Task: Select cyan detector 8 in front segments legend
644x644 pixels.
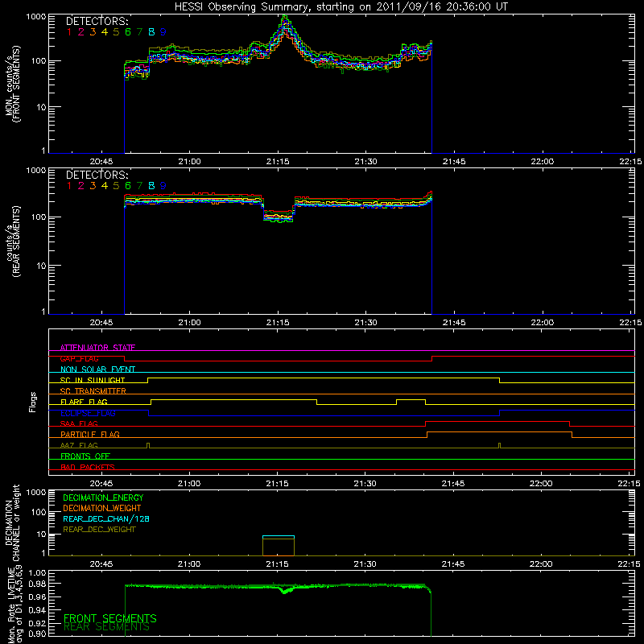Action: (151, 32)
